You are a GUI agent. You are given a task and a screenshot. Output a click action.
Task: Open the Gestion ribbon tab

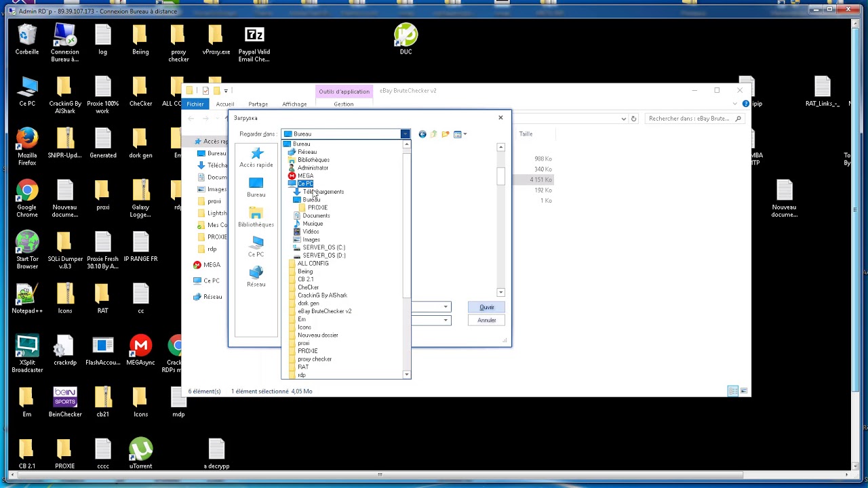(343, 104)
